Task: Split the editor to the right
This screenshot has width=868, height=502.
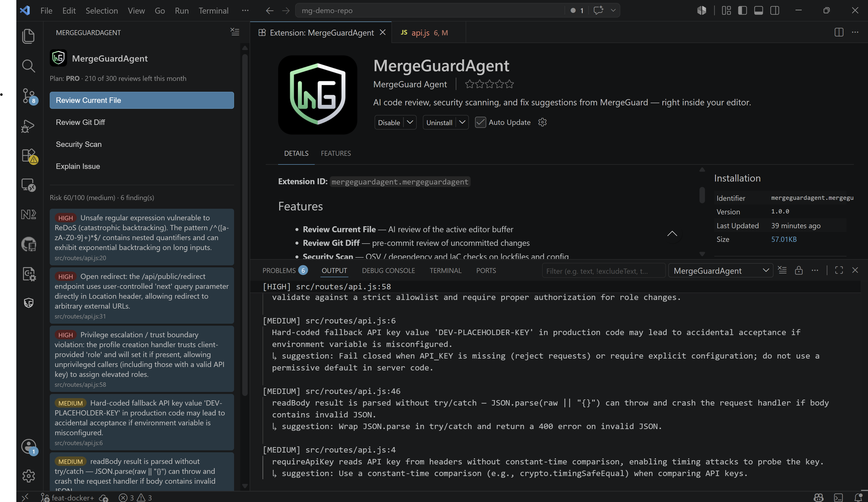Action: pos(839,32)
